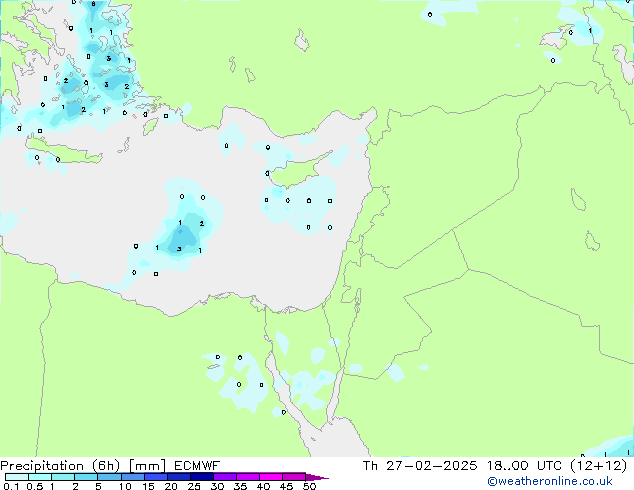Click the "ECMWF" model label

[x=197, y=466]
